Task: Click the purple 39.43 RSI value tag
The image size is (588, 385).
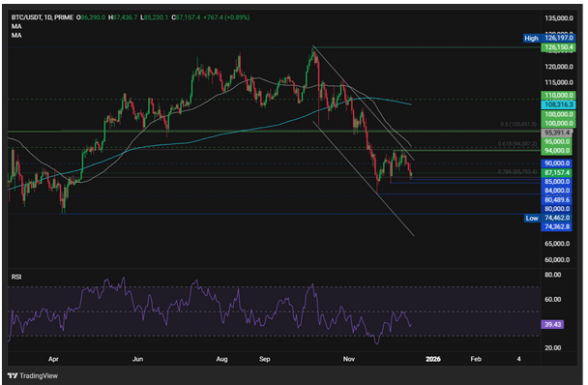Action: [552, 324]
